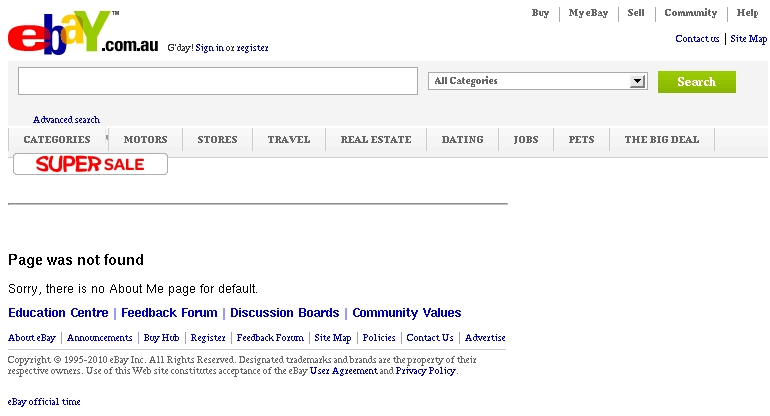Screen dimensions: 770x416
Task: Open the Education Centre link
Action: tap(58, 313)
